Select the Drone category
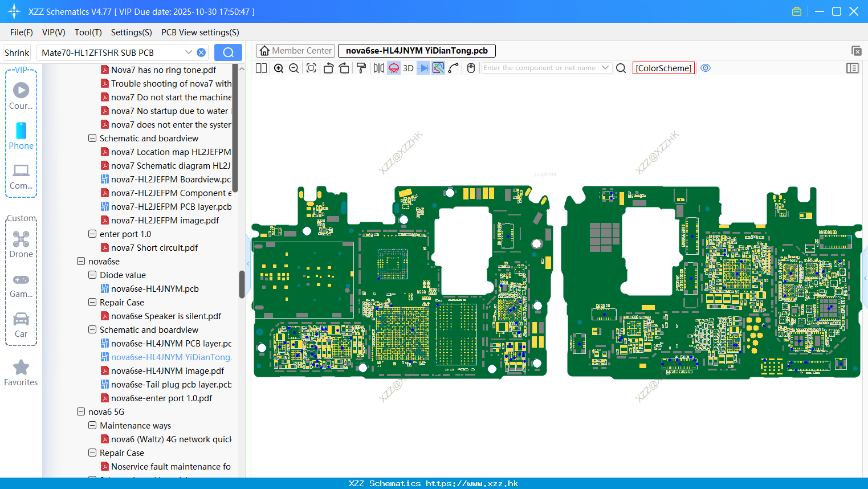The image size is (868, 489). tap(21, 244)
